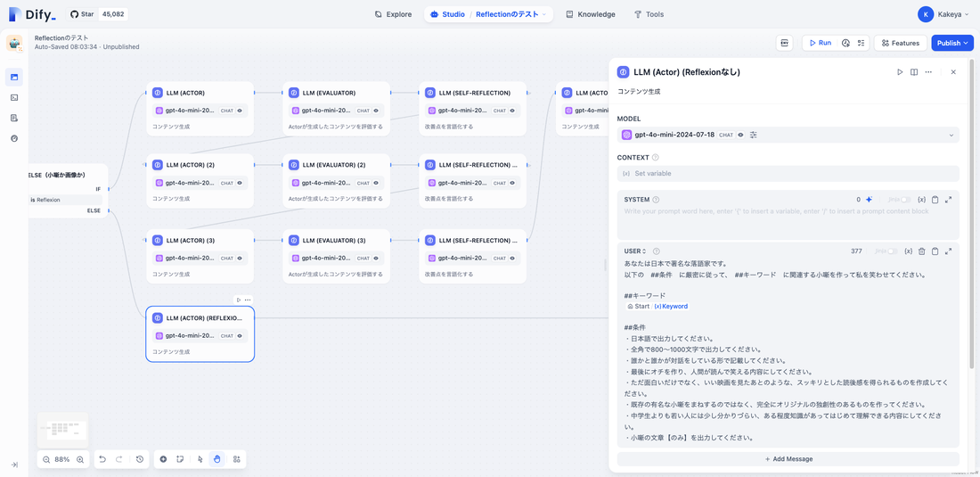Enable Jinja toggle in the USER message
Image resolution: width=980 pixels, height=477 pixels.
coord(891,251)
